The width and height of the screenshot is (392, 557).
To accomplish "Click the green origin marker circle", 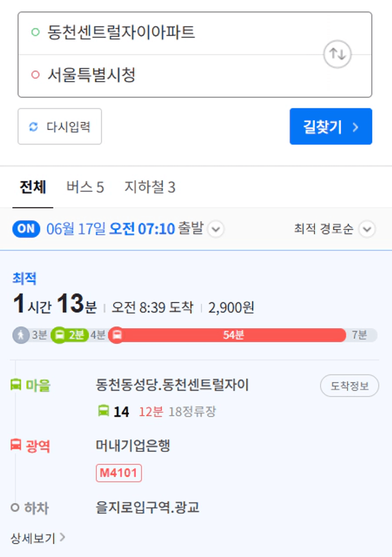I will [x=35, y=32].
